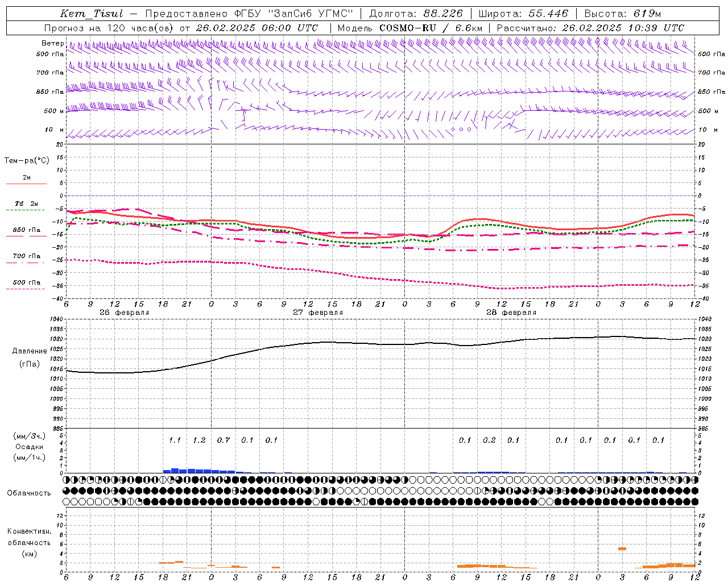Select the (мм/1ч.) precipitation unit label

(x=29, y=458)
